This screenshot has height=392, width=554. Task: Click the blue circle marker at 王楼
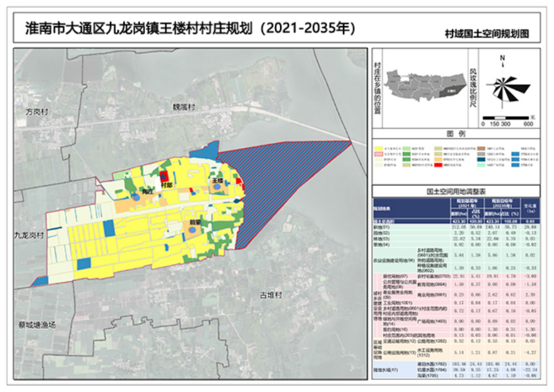(x=217, y=187)
